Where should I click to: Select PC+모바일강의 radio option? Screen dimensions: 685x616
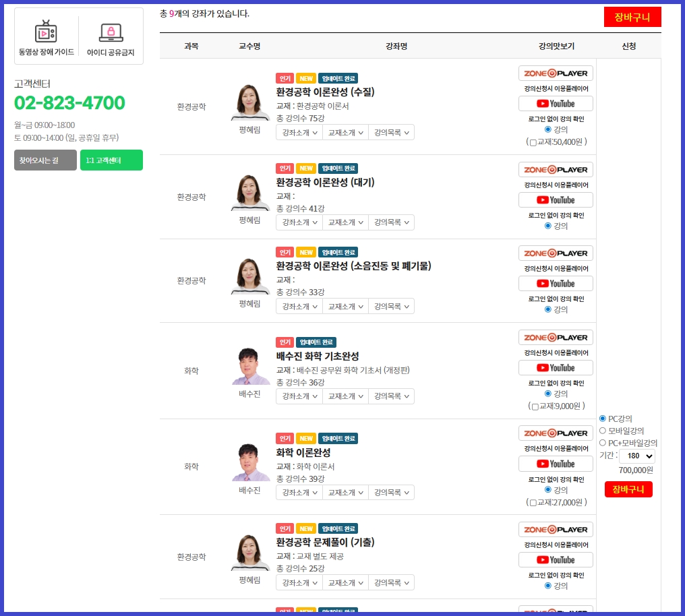pyautogui.click(x=603, y=443)
